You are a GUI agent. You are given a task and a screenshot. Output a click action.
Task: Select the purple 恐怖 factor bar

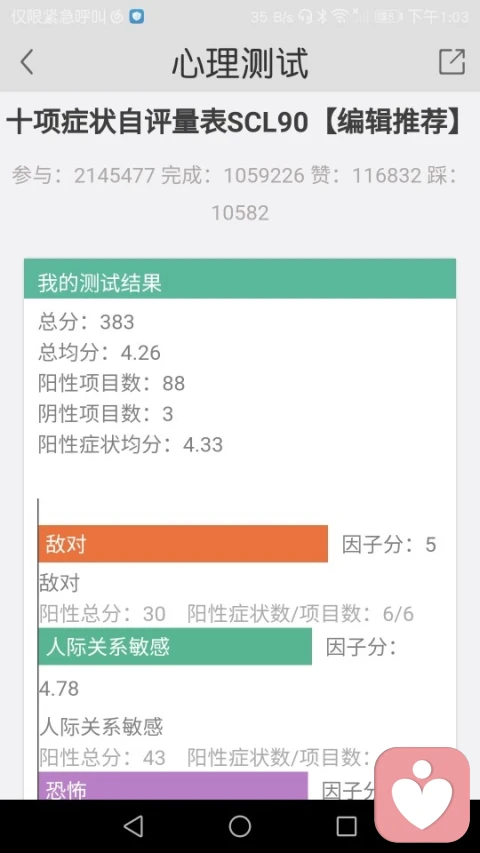[173, 785]
